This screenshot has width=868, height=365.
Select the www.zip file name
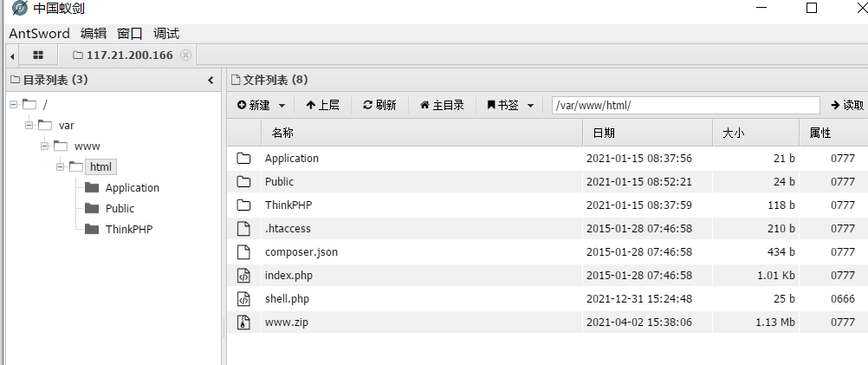[x=286, y=322]
